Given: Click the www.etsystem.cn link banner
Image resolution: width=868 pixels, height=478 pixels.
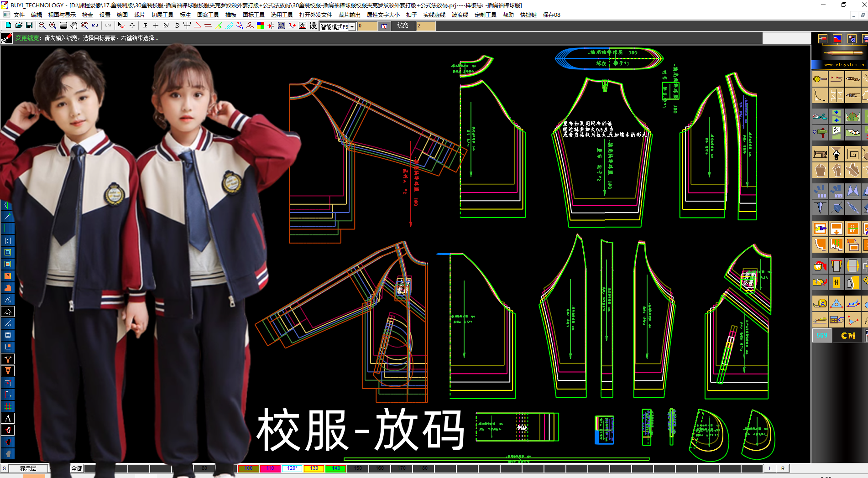Looking at the screenshot, I should (844, 65).
